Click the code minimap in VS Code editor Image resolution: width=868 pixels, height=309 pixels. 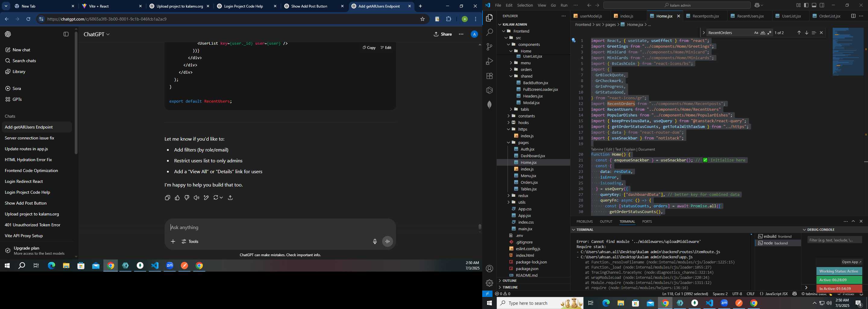(x=848, y=52)
